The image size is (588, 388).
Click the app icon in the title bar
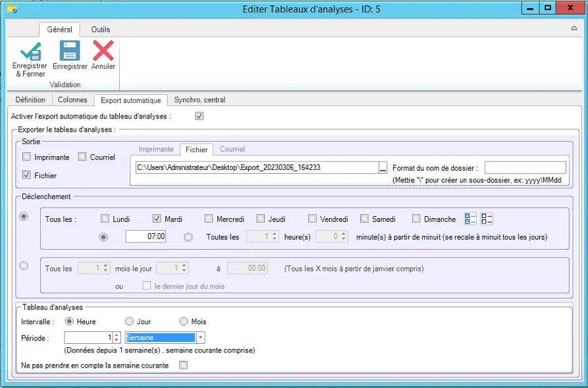tap(12, 9)
